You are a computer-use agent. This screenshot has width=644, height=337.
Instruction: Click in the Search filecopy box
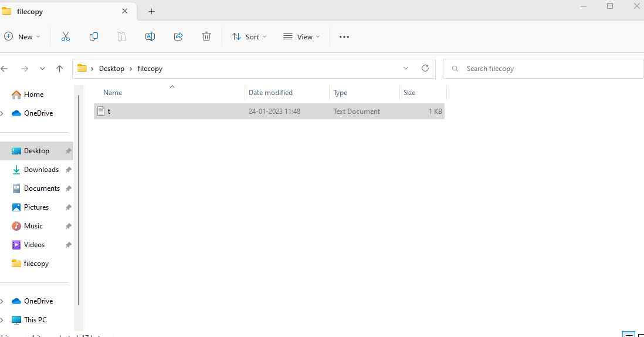coord(543,69)
